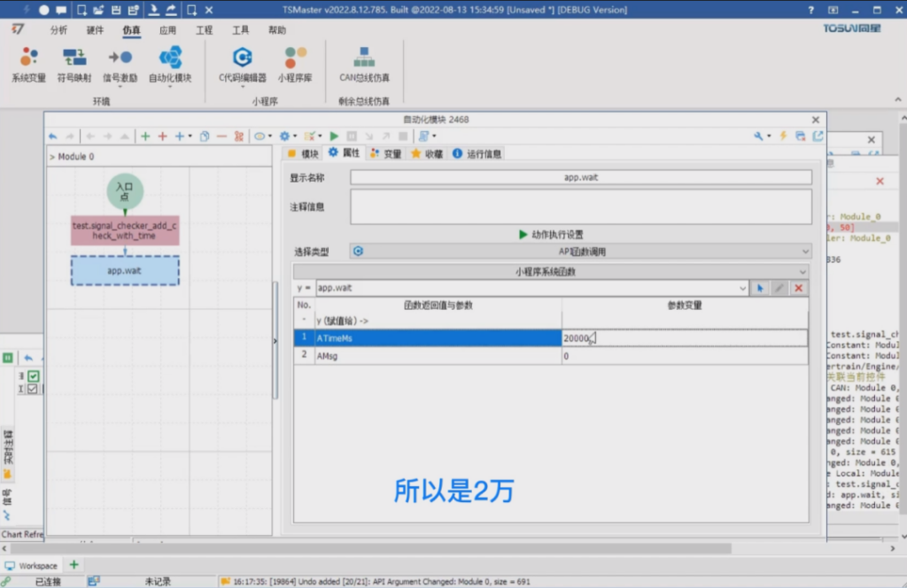Open the 分析 menu tab
This screenshot has height=588, width=907.
pyautogui.click(x=58, y=30)
